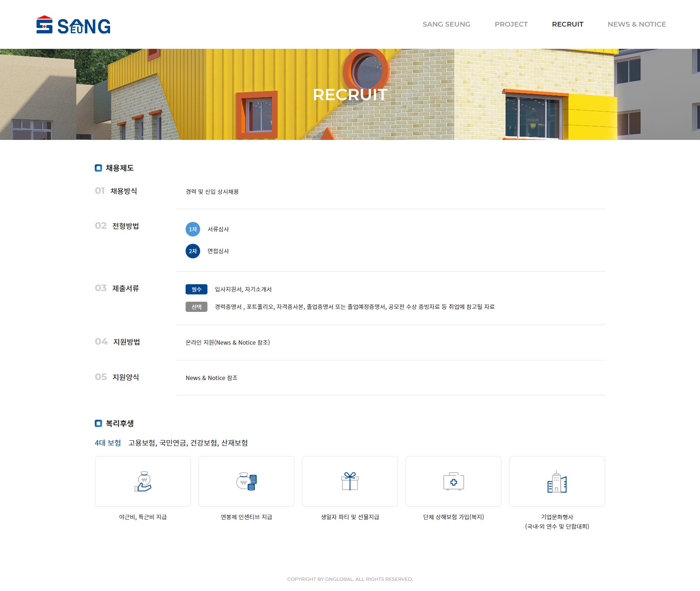
Task: Click the square bullet beside 복리후생
Action: click(98, 423)
